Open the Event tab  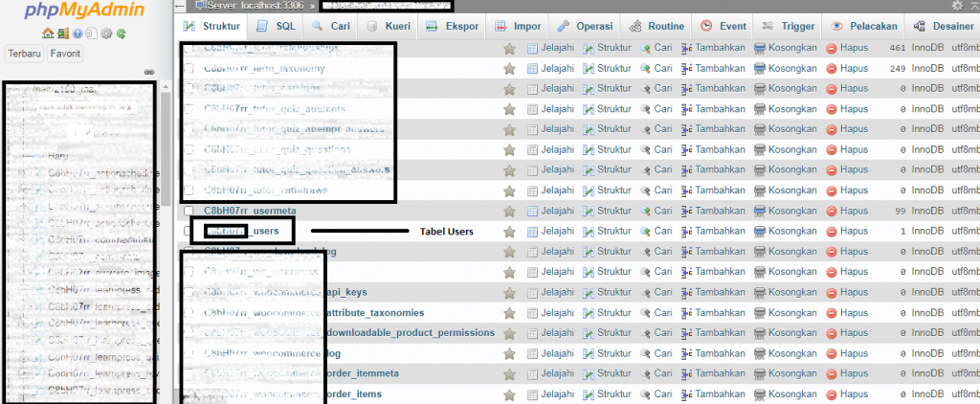[x=724, y=27]
